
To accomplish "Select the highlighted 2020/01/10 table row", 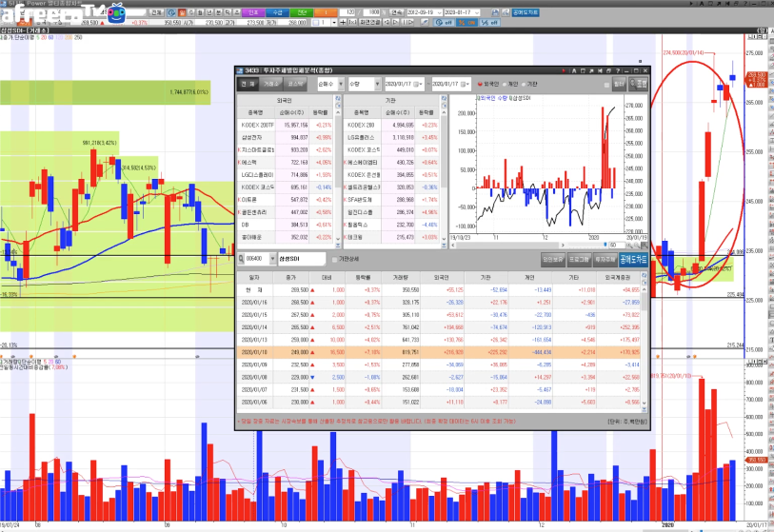I will coord(439,352).
